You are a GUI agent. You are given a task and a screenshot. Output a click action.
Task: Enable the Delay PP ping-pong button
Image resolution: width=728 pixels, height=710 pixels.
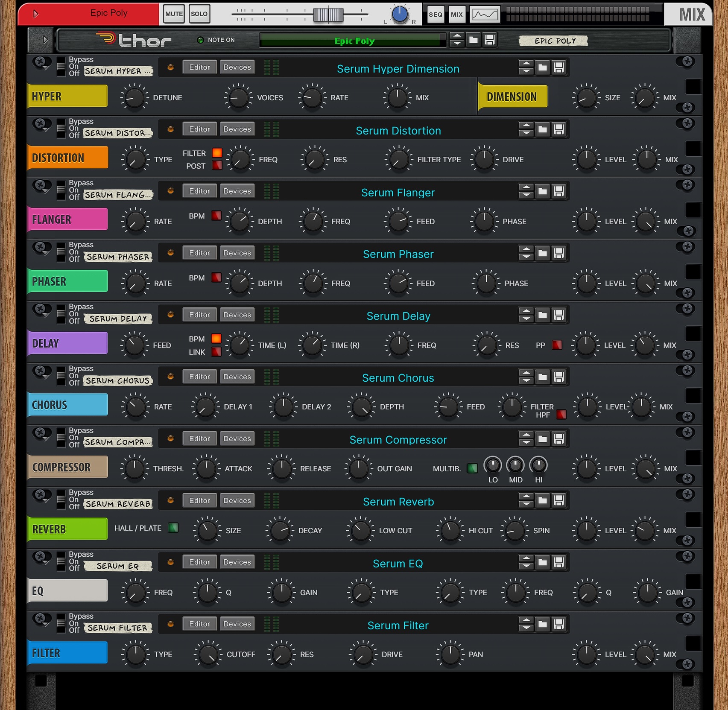(x=557, y=345)
